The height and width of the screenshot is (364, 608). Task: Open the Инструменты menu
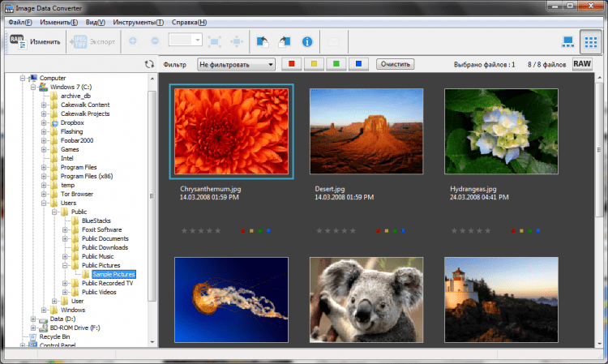138,22
